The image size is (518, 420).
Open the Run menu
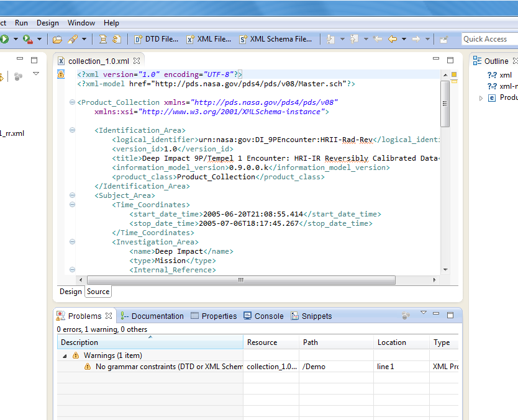click(x=21, y=23)
